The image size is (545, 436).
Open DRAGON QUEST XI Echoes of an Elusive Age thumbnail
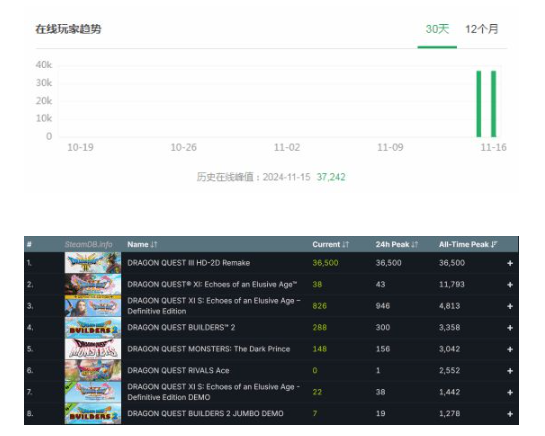(93, 284)
